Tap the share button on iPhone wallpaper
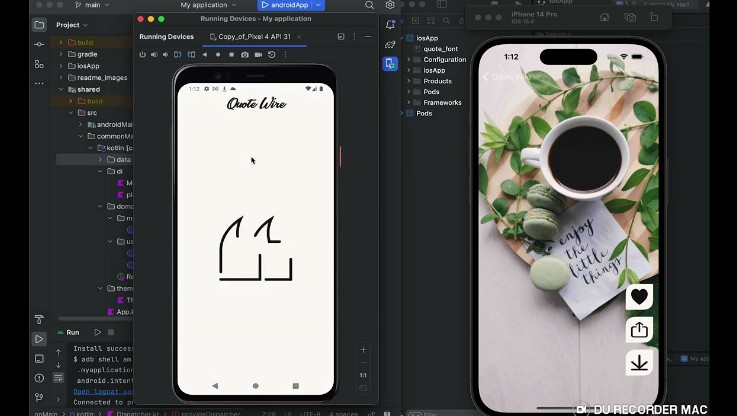Screen dimensions: 737x416 639,330
